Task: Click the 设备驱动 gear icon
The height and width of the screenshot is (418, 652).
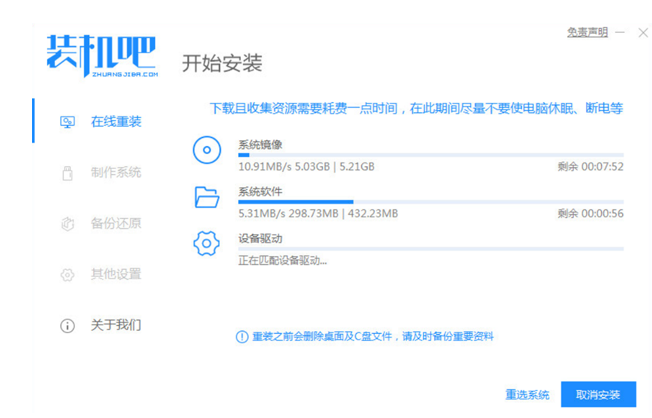Action: point(207,243)
